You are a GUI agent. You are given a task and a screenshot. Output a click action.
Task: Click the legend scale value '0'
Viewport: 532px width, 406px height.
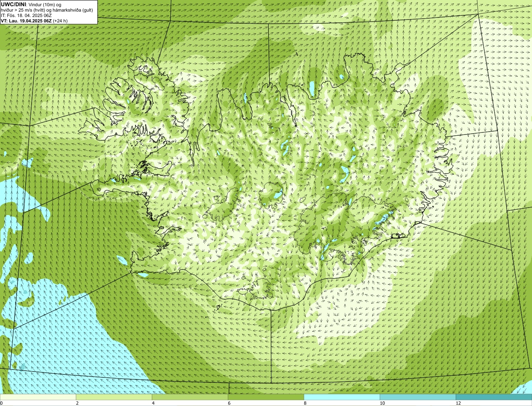pos(1,403)
